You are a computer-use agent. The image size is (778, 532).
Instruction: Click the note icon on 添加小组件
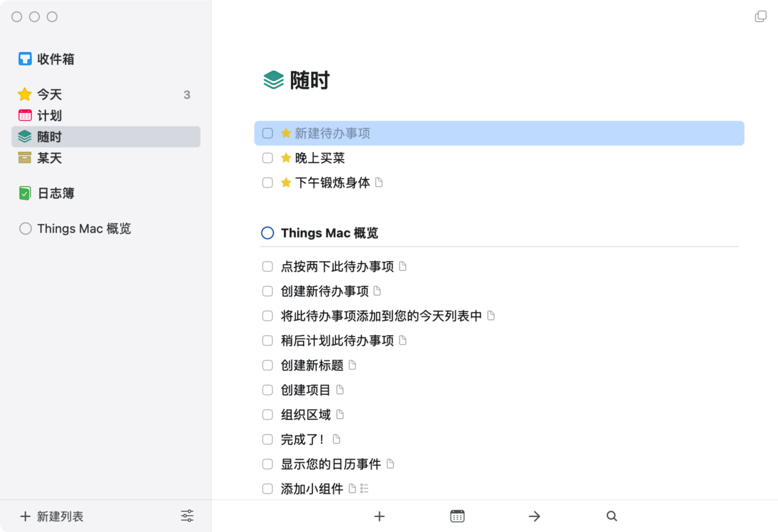coord(353,489)
